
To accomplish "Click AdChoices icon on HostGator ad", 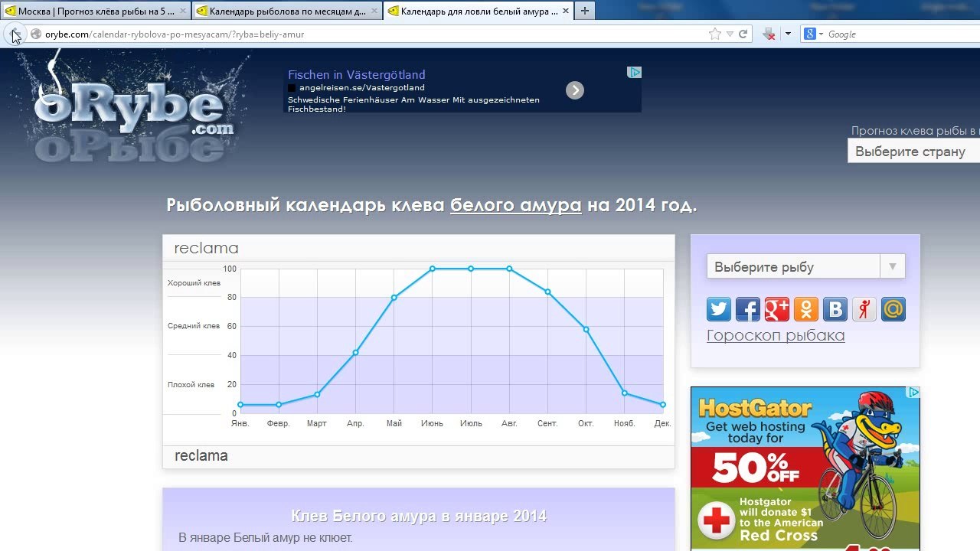I will [x=913, y=393].
